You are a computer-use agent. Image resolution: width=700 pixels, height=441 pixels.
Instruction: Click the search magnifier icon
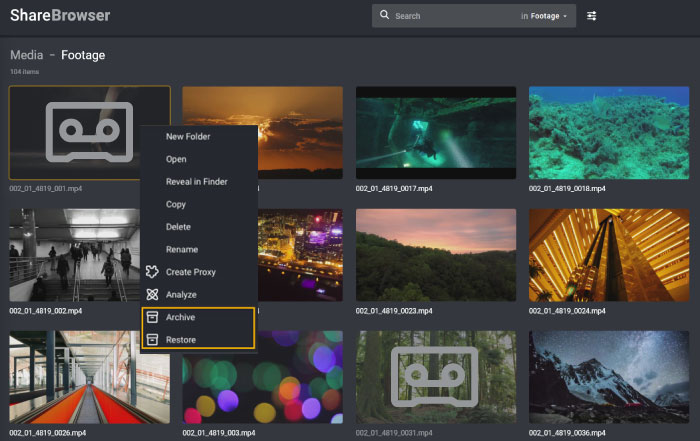pos(384,15)
